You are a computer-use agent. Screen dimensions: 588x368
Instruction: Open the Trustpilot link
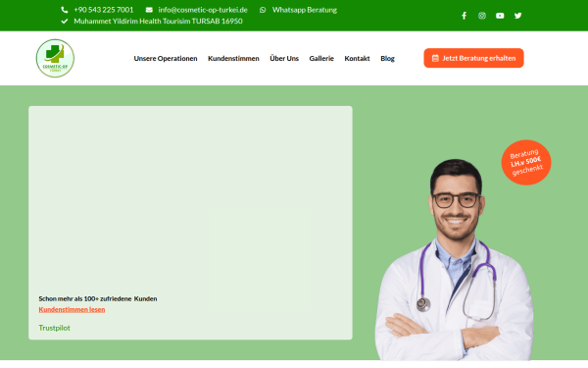54,328
